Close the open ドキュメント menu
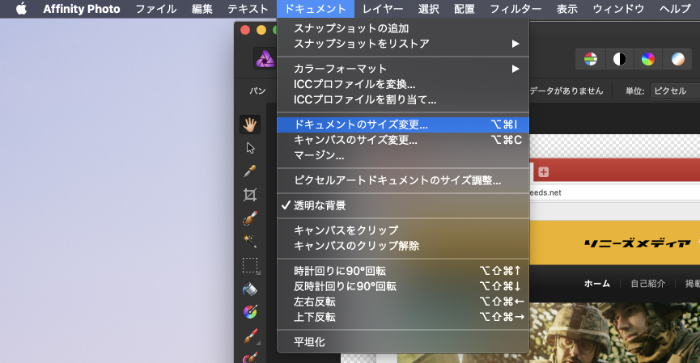 (315, 9)
